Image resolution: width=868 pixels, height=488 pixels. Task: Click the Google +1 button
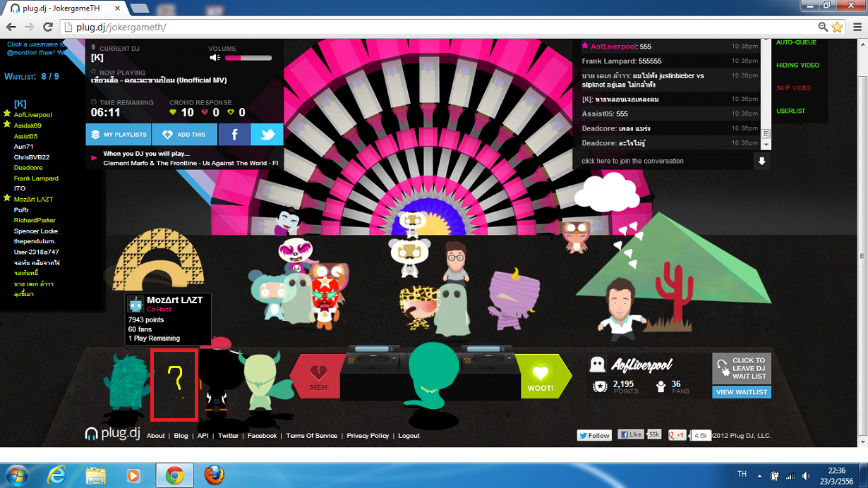tap(677, 435)
